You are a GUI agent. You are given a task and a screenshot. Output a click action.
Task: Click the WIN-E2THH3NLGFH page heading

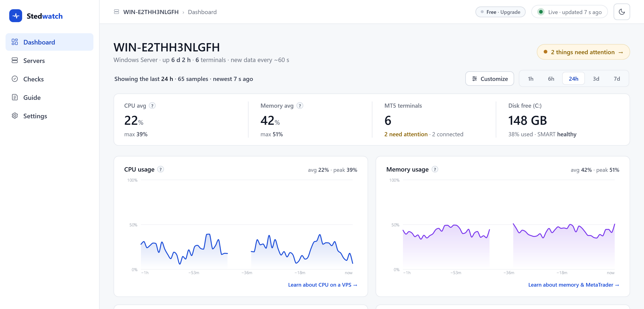(x=167, y=47)
